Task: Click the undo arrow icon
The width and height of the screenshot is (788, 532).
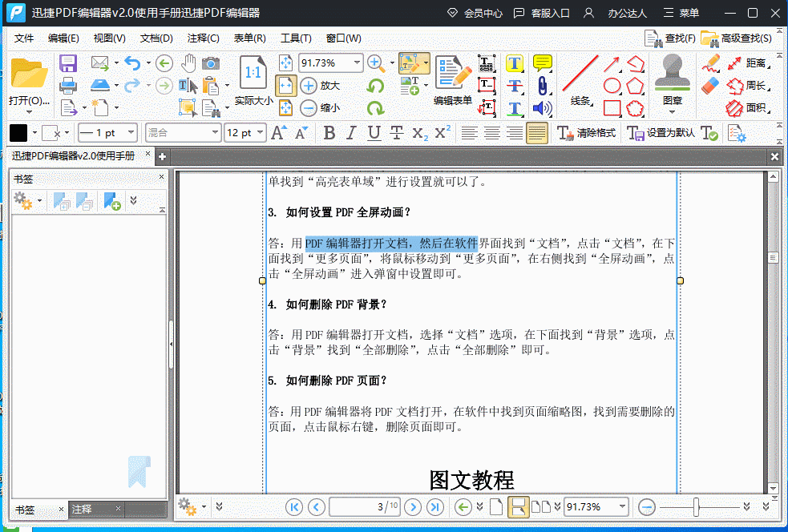Action: point(133,63)
